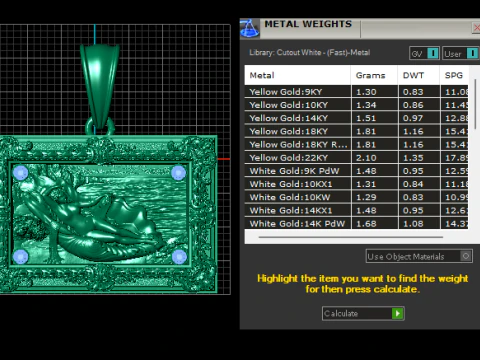This screenshot has width=480, height=360.
Task: Click the Metal column header
Action: click(x=297, y=75)
